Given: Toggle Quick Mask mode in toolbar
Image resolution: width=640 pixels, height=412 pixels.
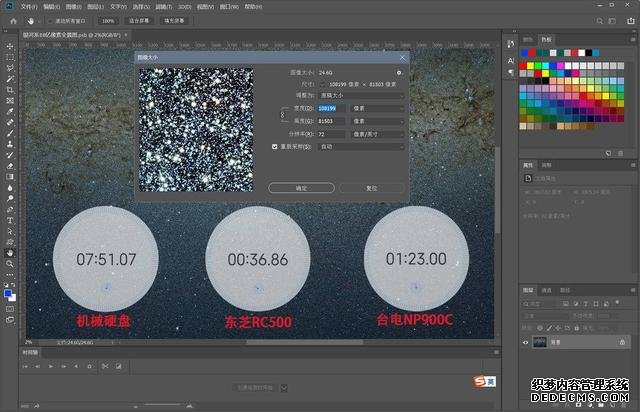Looking at the screenshot, I should (x=10, y=309).
